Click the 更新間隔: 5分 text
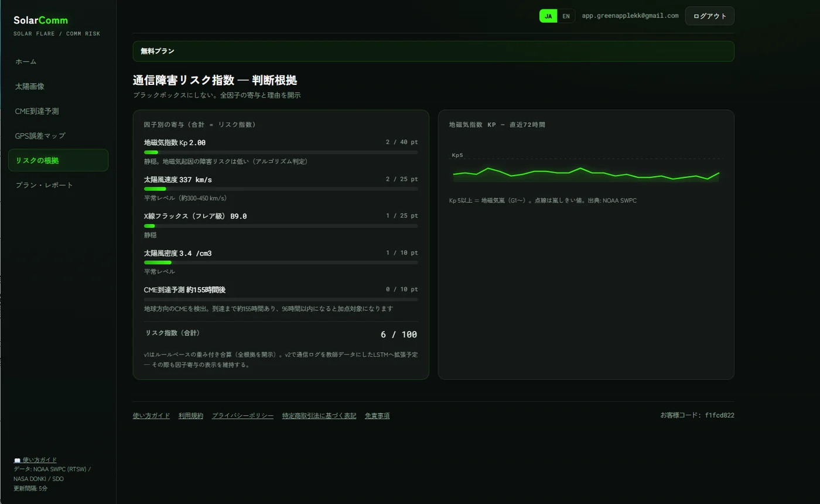This screenshot has height=504, width=820. tap(30, 488)
